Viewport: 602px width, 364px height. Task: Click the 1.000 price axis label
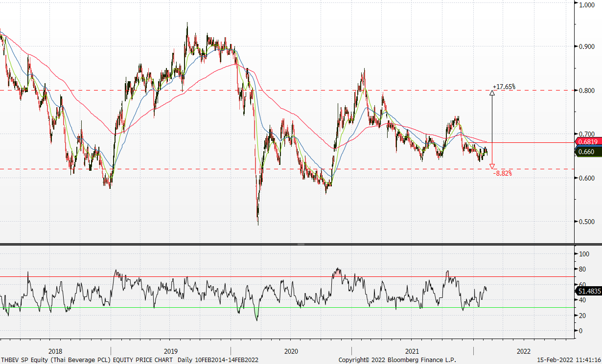pos(586,5)
